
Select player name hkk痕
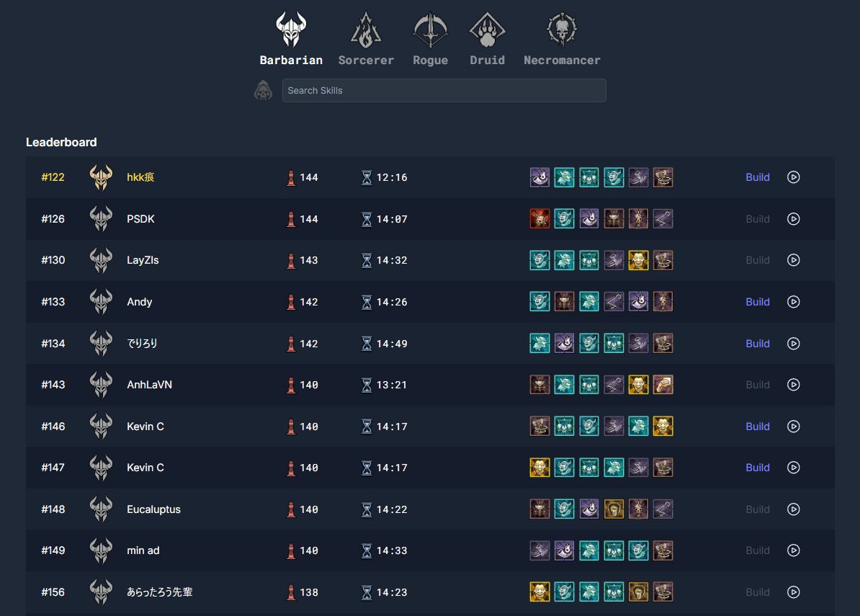point(140,177)
